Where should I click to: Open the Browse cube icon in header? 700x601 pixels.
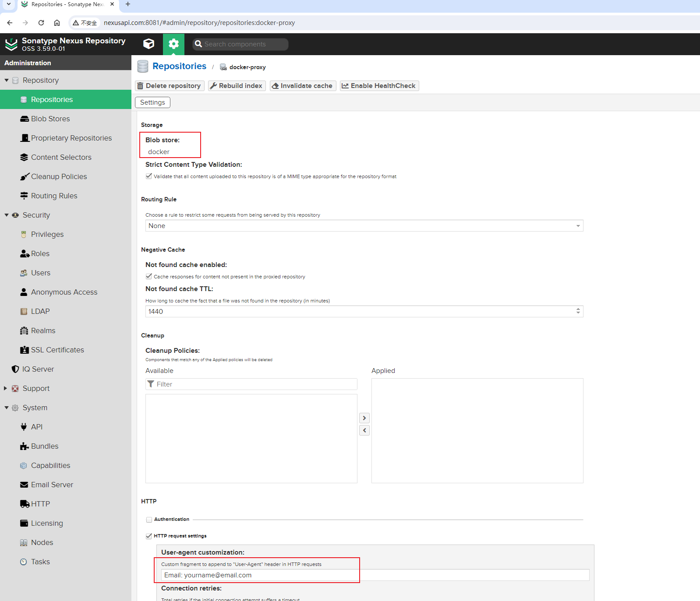(x=149, y=44)
